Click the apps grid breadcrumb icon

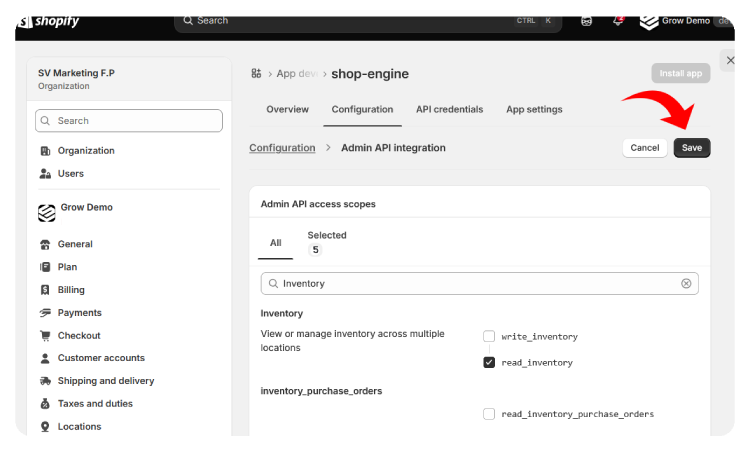click(x=256, y=73)
